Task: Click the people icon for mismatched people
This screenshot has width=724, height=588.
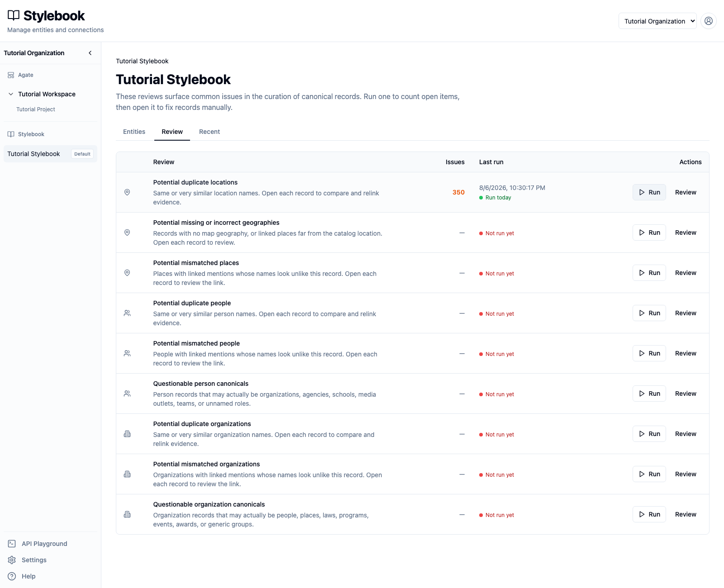Action: (127, 353)
